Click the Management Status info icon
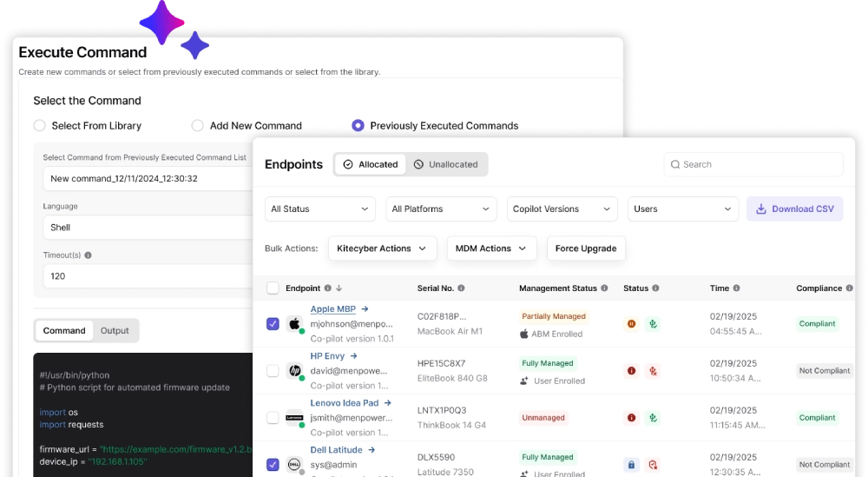Image resolution: width=868 pixels, height=477 pixels. [x=604, y=288]
